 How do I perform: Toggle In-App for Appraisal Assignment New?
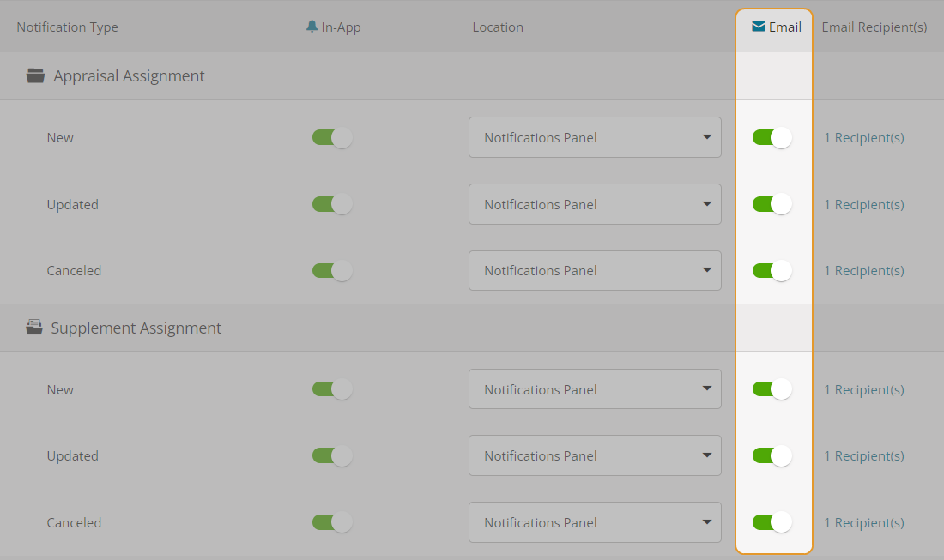click(332, 138)
